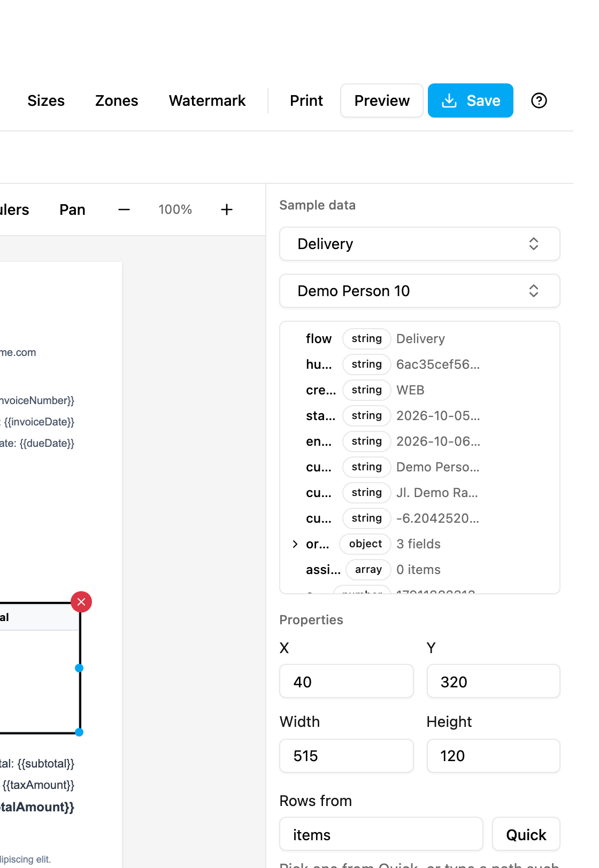Select the 'assi...' array row
Screen dimensions: 599x868
(x=420, y=570)
